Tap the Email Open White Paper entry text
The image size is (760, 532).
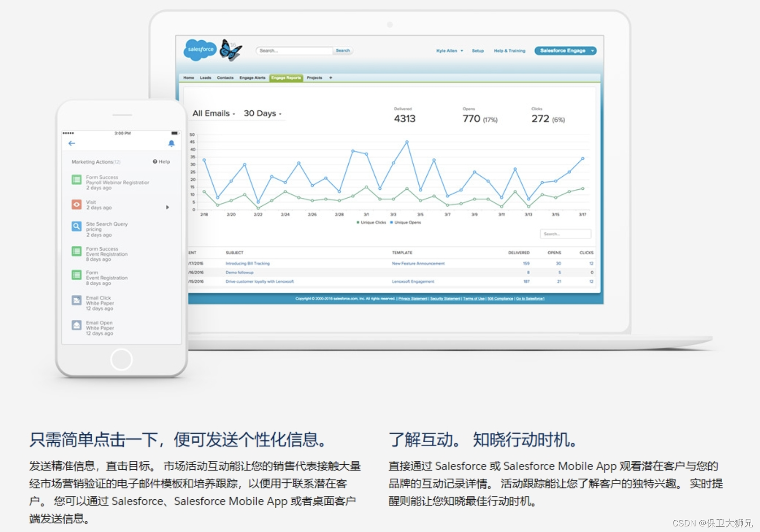pyautogui.click(x=100, y=328)
